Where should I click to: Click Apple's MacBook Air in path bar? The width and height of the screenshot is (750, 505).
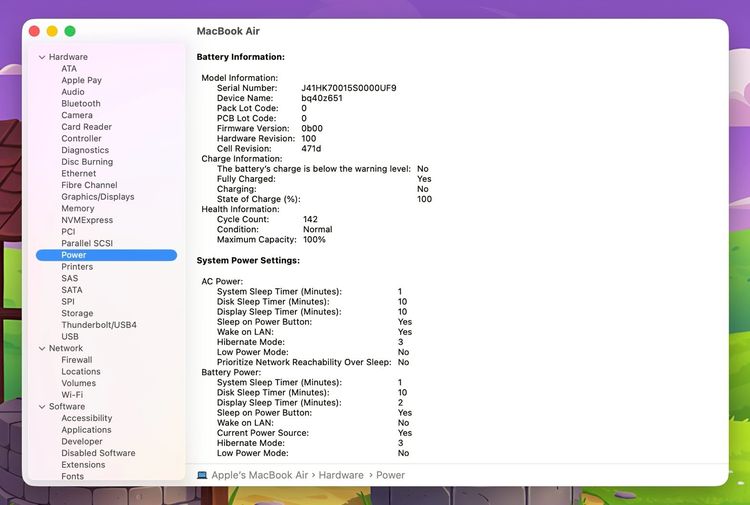(x=260, y=475)
